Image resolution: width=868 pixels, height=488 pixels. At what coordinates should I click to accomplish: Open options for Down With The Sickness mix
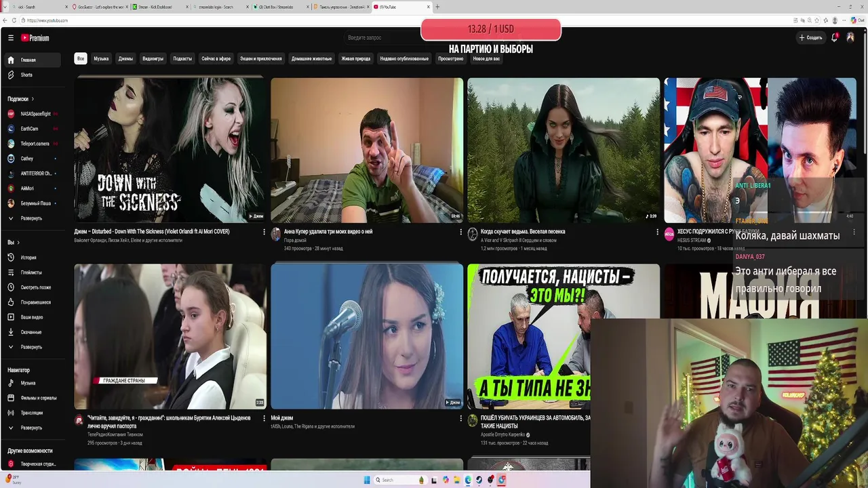coord(264,232)
